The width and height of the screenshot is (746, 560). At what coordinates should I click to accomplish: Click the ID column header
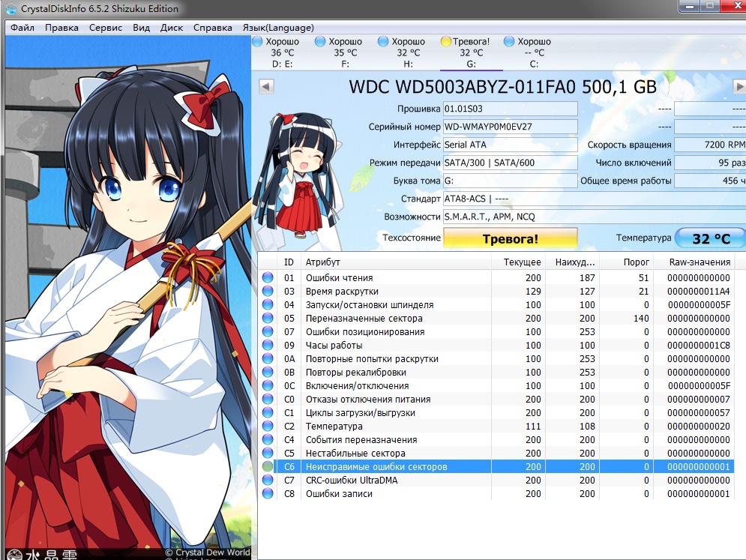289,262
